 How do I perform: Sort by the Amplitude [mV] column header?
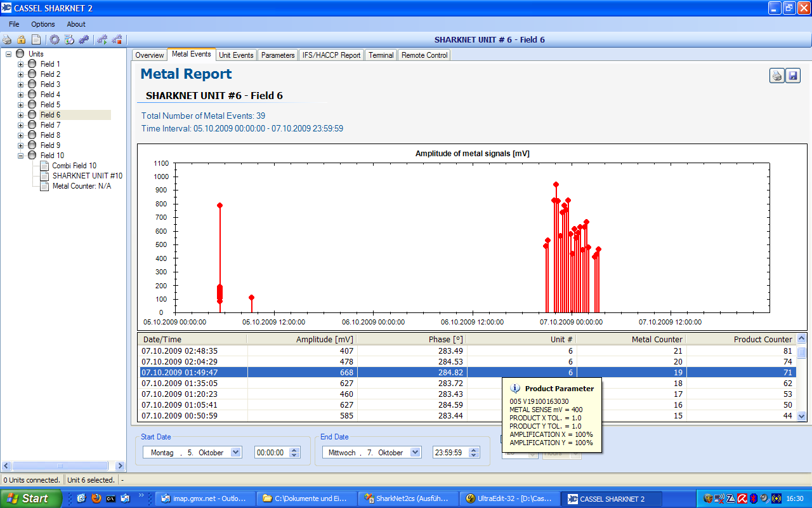301,340
